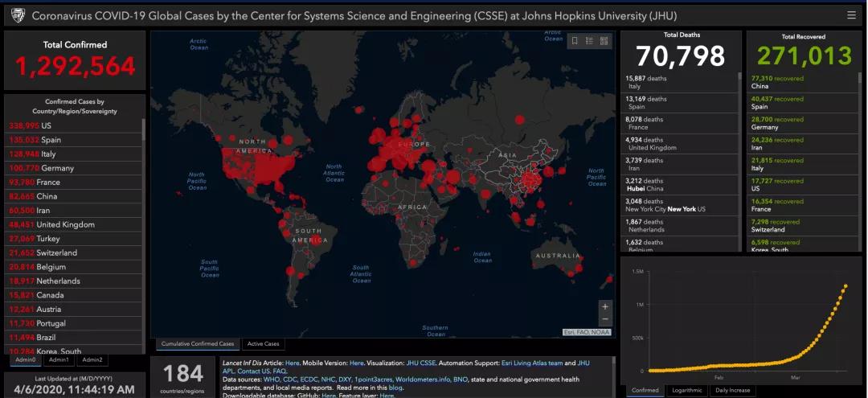Select China in confirmed cases list

coord(72,196)
